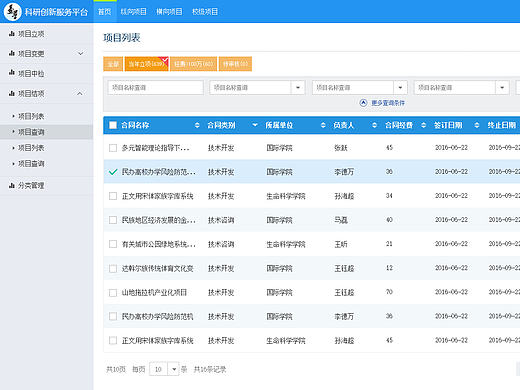
Task: Click chart icon beside 项目中检
Action: (12, 72)
